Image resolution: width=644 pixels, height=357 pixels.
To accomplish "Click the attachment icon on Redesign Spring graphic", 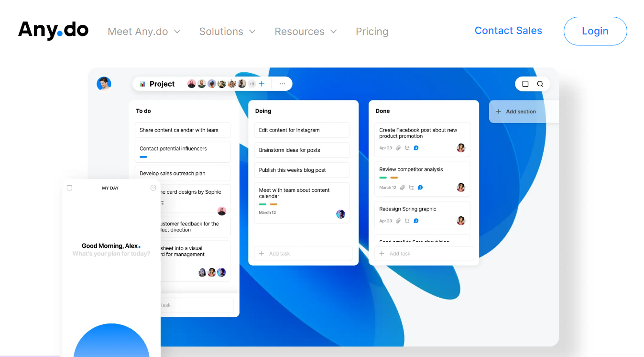I will pyautogui.click(x=398, y=221).
